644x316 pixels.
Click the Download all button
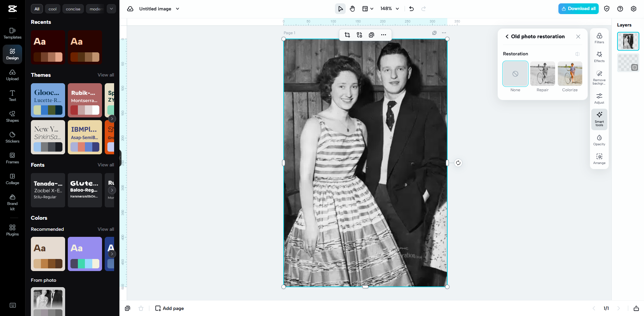[578, 8]
